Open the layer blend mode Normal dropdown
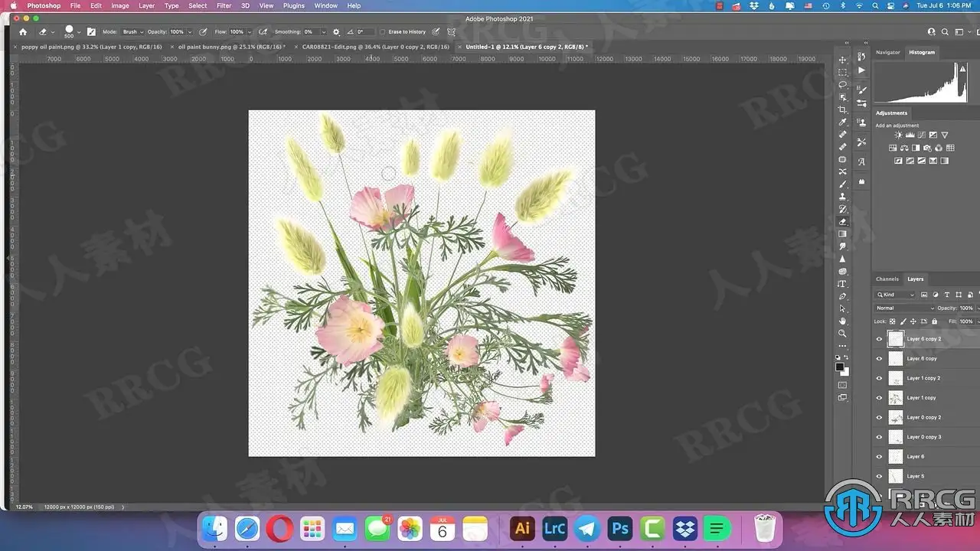Viewport: 980px width, 551px height. coord(905,308)
